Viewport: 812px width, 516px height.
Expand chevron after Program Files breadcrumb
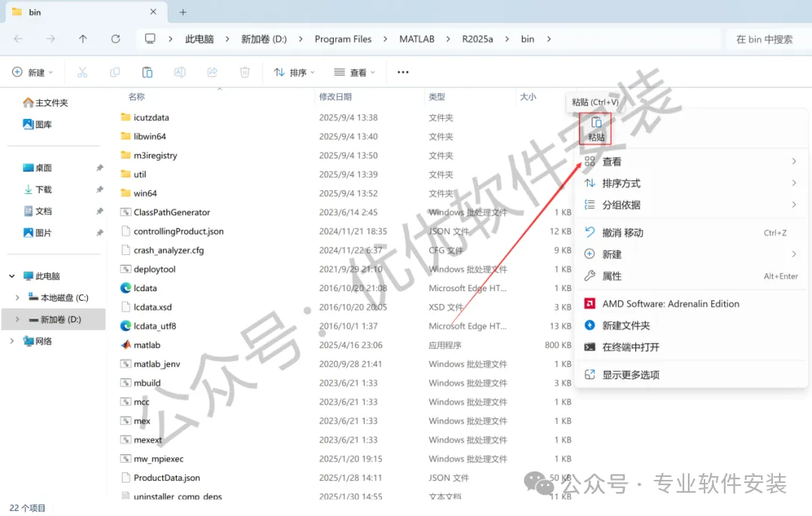(385, 39)
